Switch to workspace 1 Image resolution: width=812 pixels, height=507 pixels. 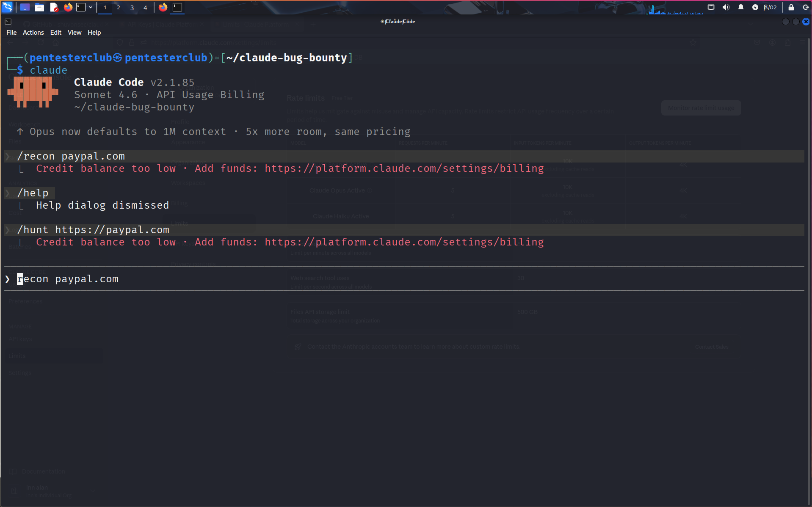point(105,8)
